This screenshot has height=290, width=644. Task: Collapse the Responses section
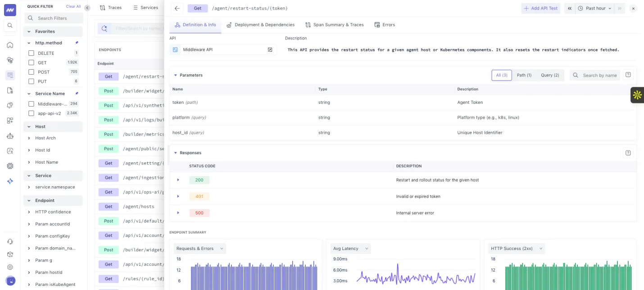(x=176, y=153)
